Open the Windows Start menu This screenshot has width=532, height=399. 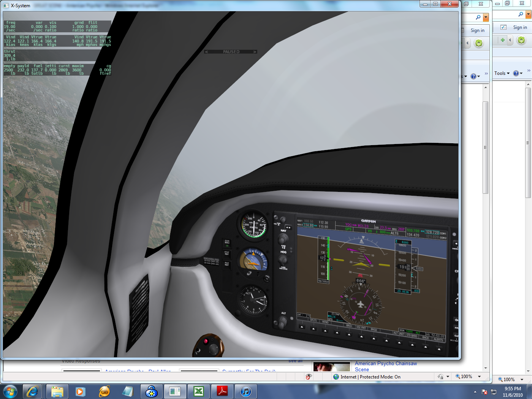coord(10,391)
